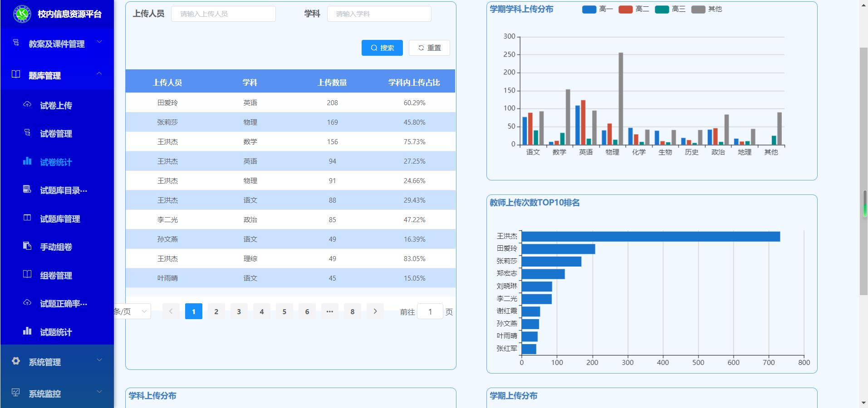Image resolution: width=868 pixels, height=408 pixels.
Task: Click the 其他 gray legend swatch
Action: [x=698, y=9]
